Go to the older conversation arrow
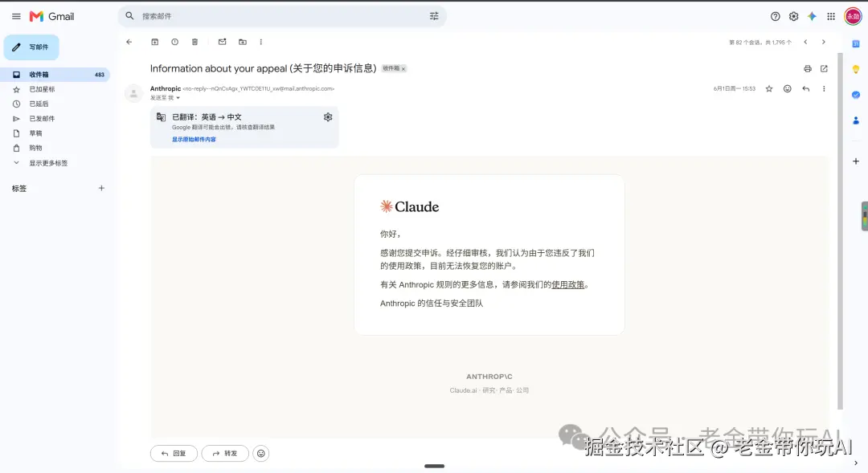This screenshot has width=868, height=473. pos(824,42)
